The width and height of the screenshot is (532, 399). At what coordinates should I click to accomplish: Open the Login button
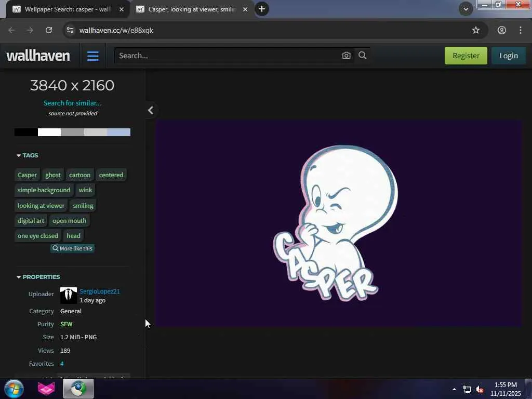point(508,56)
